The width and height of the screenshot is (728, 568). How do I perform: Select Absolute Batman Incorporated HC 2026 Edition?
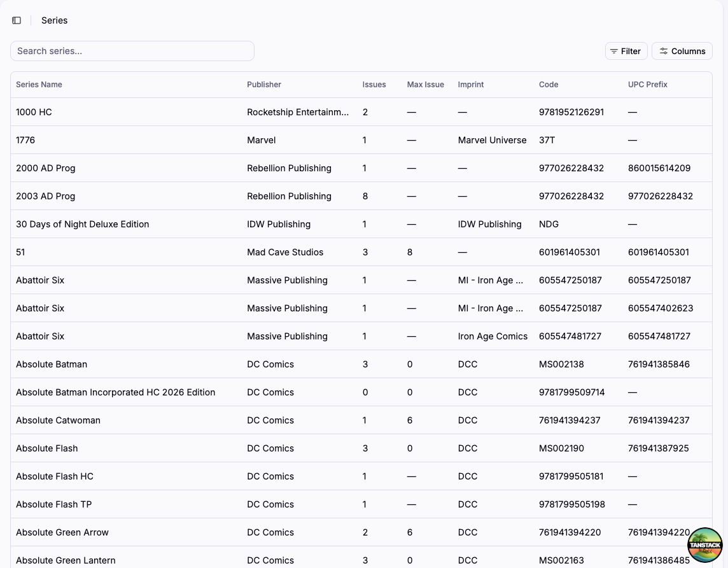115,392
